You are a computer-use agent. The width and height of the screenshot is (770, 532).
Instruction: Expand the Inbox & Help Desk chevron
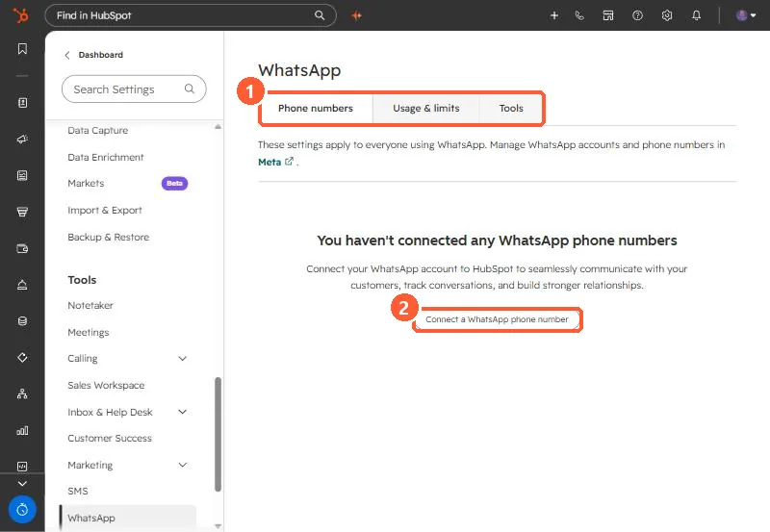[183, 412]
